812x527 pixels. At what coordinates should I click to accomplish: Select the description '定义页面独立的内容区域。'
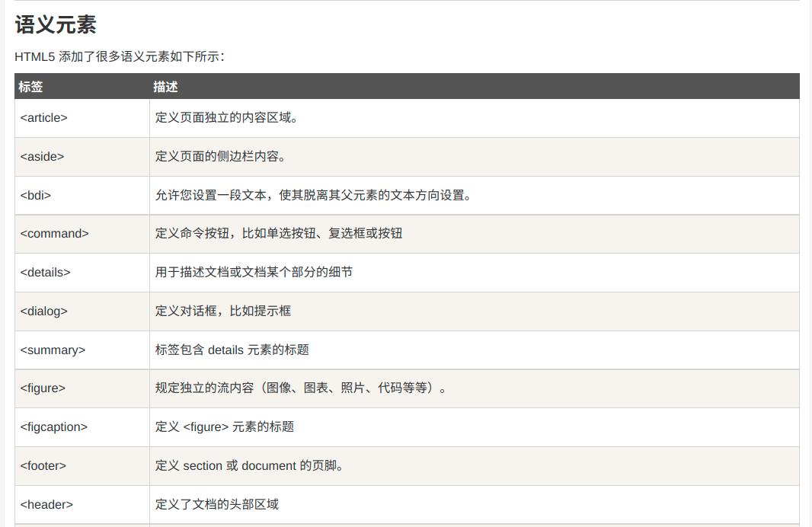pyautogui.click(x=227, y=117)
